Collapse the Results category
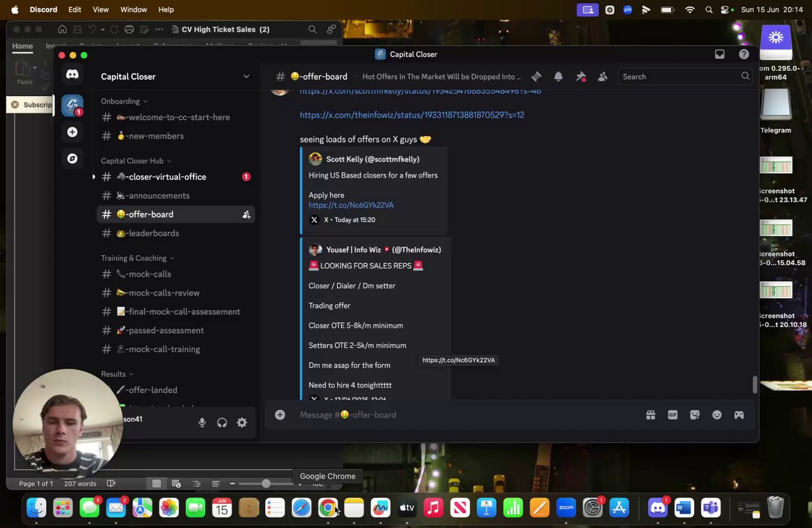812x528 pixels. [117, 374]
